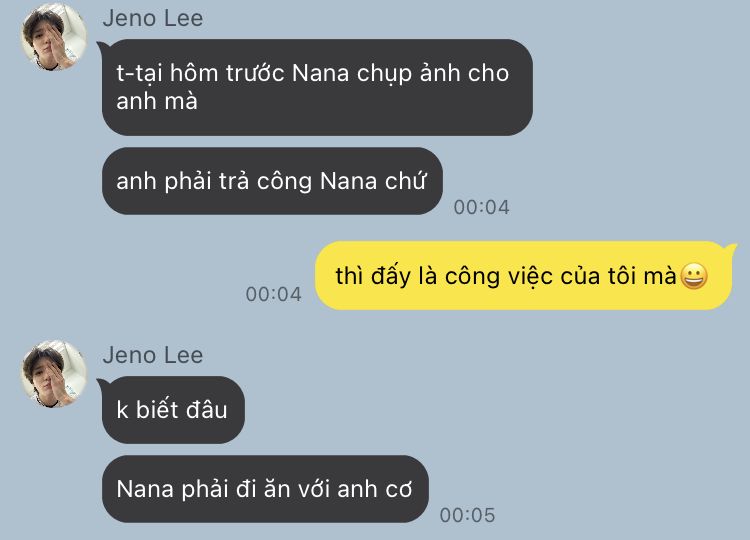Select the message 'Nana phải đi ăn với anh cơ'
Image resolution: width=750 pixels, height=540 pixels.
[265, 489]
